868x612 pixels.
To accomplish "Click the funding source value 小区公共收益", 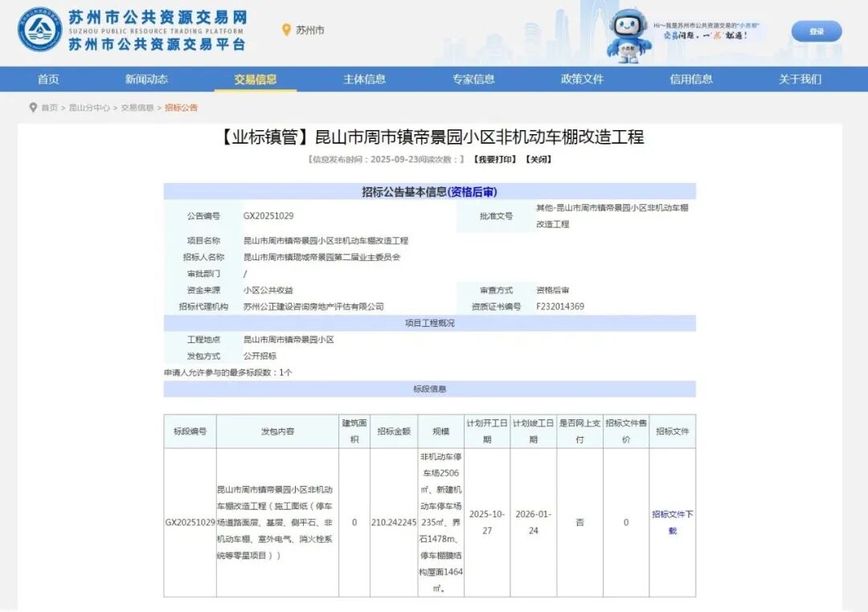I will tap(268, 290).
